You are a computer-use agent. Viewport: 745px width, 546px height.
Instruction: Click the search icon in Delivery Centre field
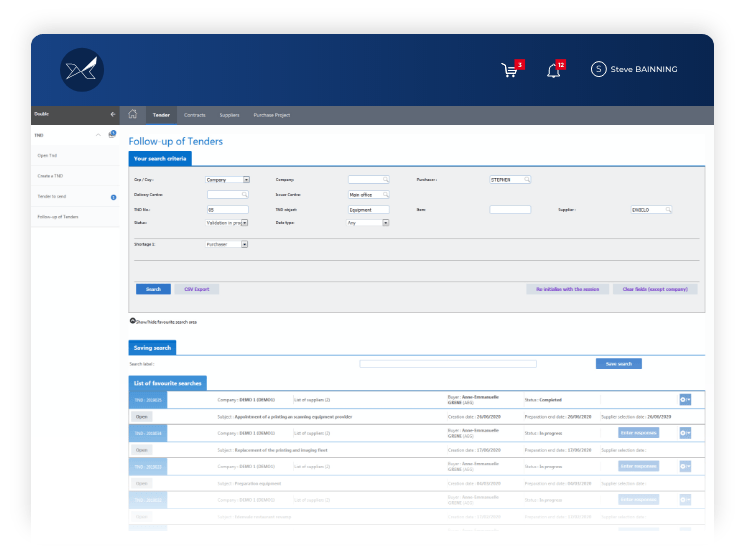[244, 195]
